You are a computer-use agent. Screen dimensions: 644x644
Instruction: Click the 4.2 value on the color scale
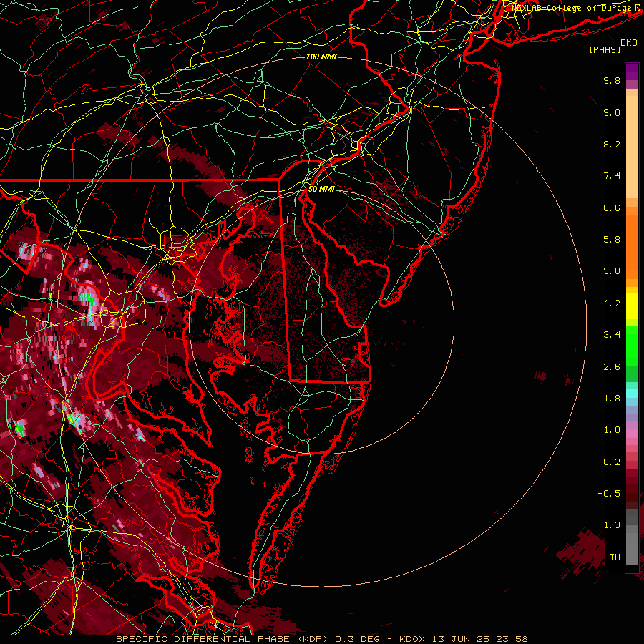coord(612,303)
